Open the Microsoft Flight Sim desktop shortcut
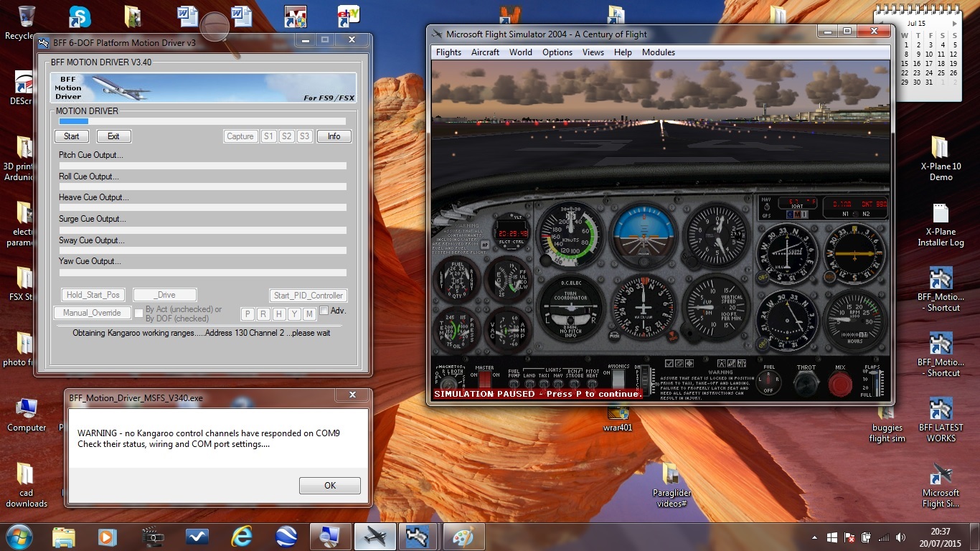This screenshot has height=551, width=980. tap(941, 485)
